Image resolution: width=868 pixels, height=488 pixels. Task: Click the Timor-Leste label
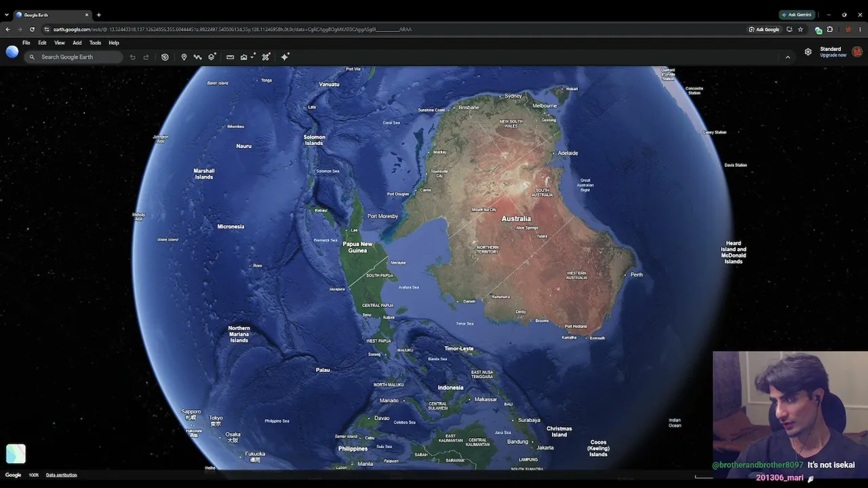click(458, 349)
